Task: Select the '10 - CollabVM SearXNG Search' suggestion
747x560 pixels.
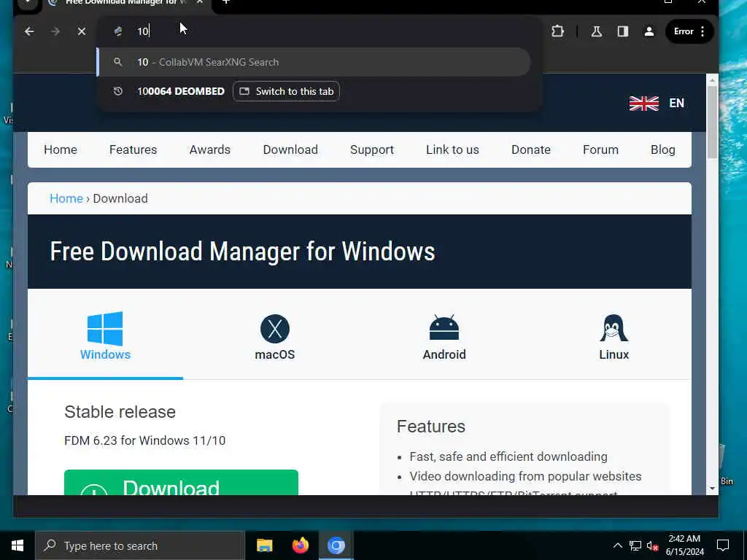Action: [314, 62]
